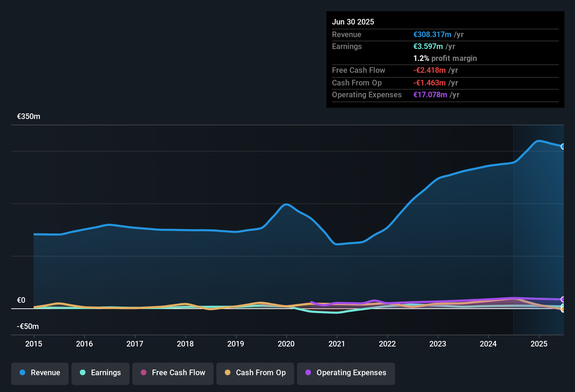Toggle the Cash From Op legend button
Viewport: 575px width, 392px height.
255,373
